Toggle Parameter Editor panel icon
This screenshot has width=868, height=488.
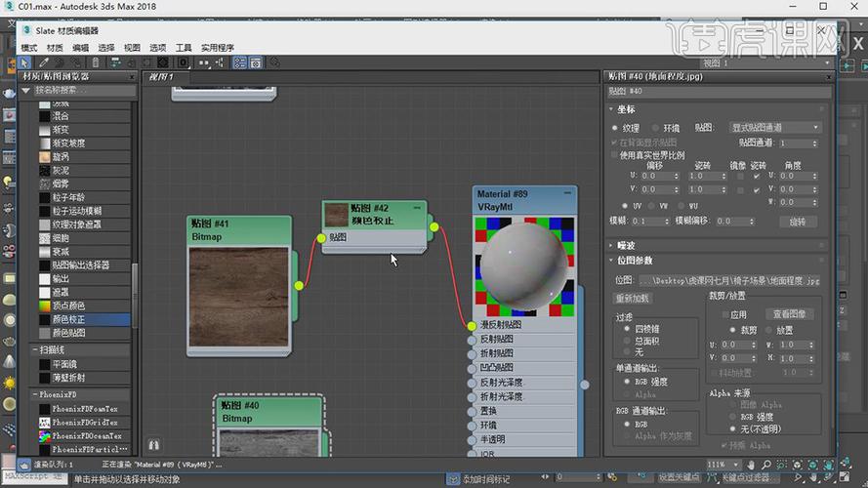[255, 62]
